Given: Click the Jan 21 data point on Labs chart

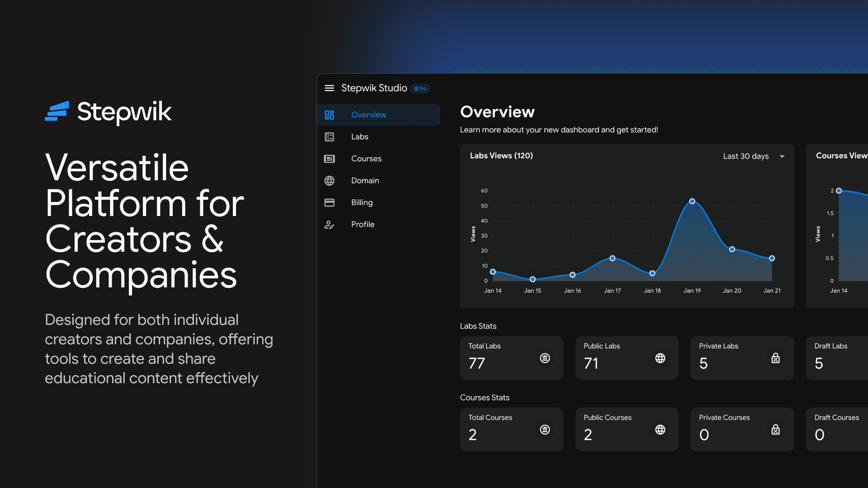Looking at the screenshot, I should (x=772, y=258).
